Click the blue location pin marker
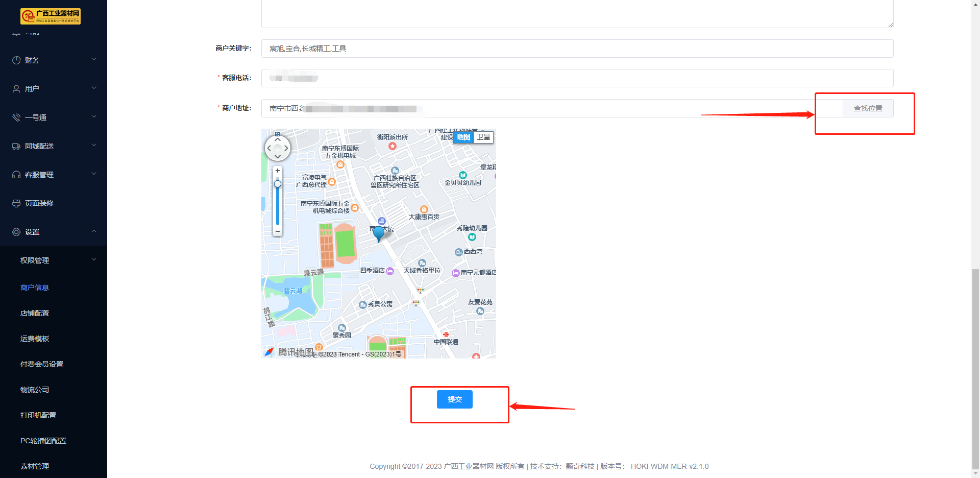Viewport: 980px width, 478px height. 379,233
